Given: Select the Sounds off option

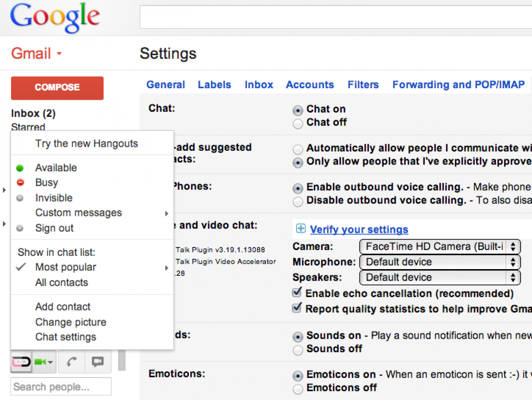Looking at the screenshot, I should point(298,350).
